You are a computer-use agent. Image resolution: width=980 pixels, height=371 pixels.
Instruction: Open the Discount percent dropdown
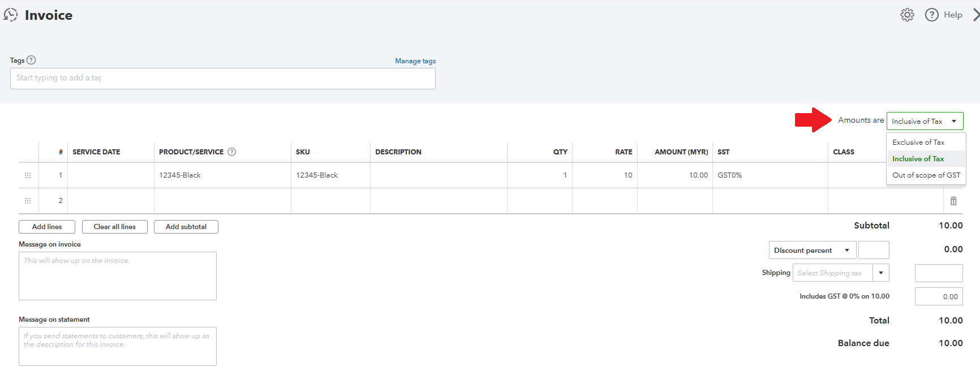point(811,250)
